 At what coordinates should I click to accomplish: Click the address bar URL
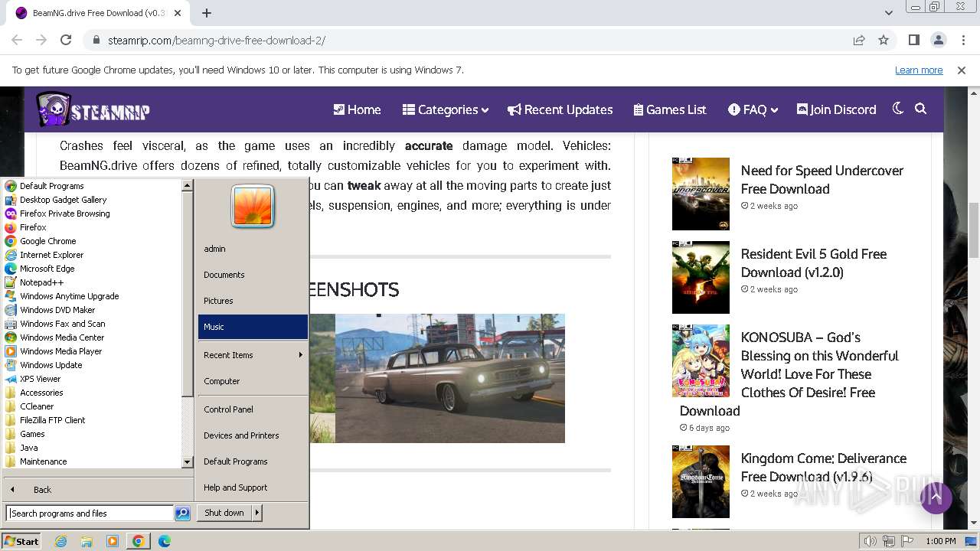[x=217, y=41]
